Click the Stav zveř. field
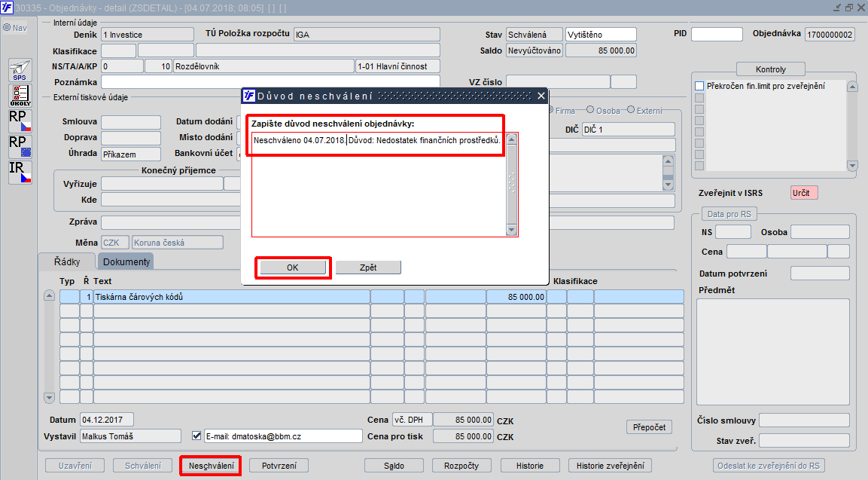Image resolution: width=868 pixels, height=480 pixels. coord(804,440)
